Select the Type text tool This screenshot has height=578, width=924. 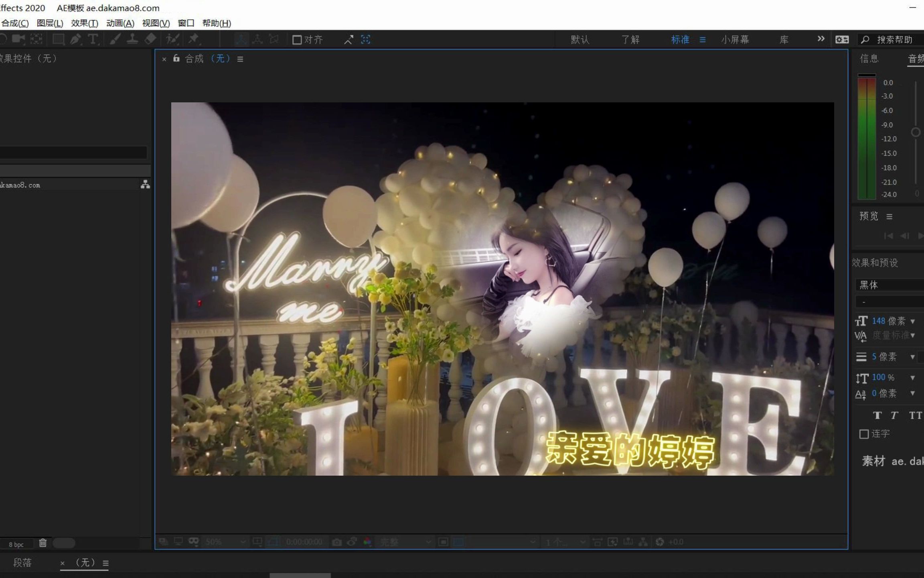[x=93, y=39]
